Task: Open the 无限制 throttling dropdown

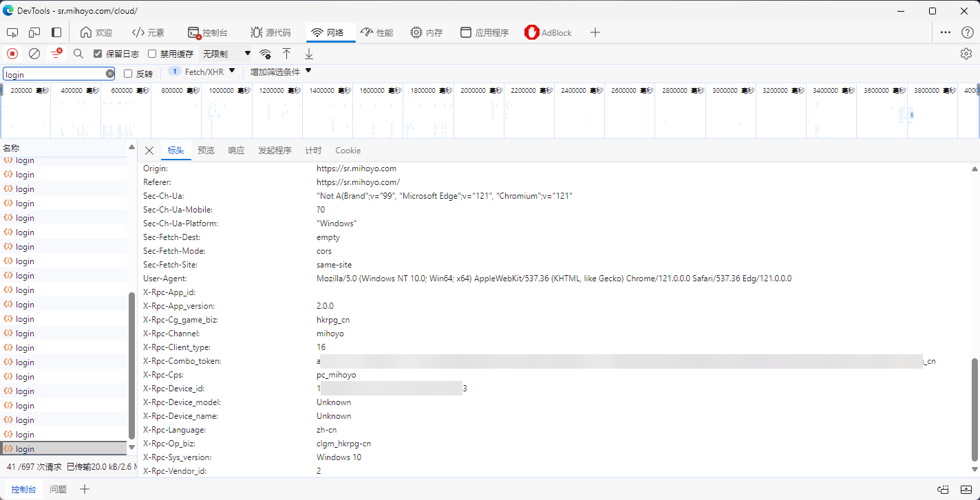Action: pyautogui.click(x=226, y=54)
